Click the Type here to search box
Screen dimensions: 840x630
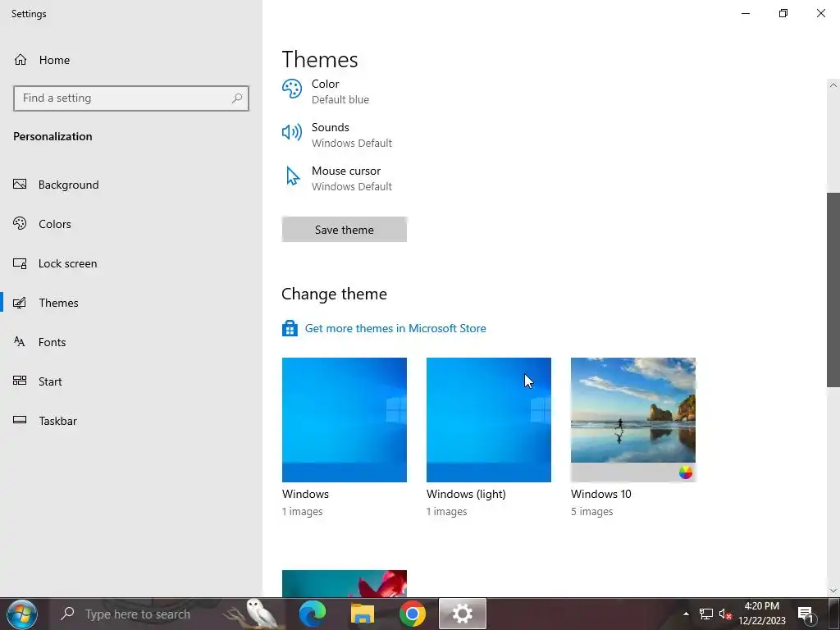137,614
